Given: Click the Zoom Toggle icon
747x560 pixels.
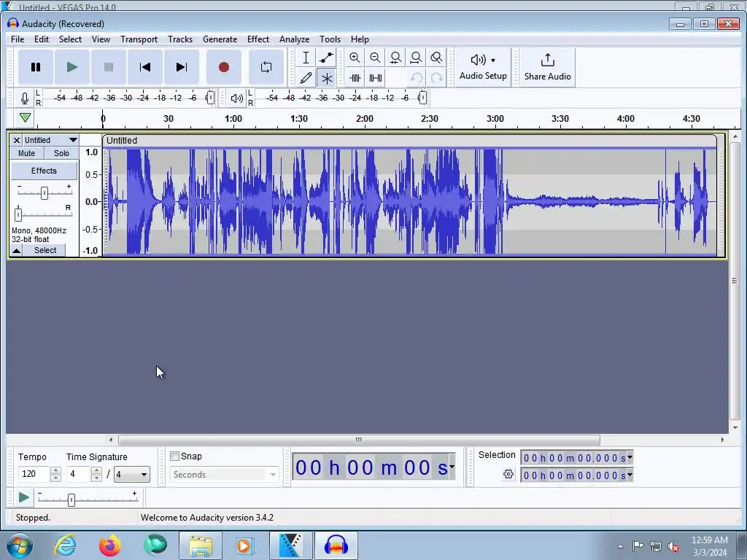Looking at the screenshot, I should pyautogui.click(x=436, y=58).
